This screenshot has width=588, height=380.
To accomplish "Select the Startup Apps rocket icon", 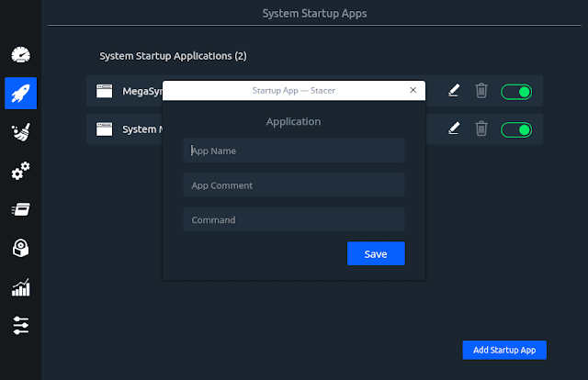I will click(x=20, y=92).
